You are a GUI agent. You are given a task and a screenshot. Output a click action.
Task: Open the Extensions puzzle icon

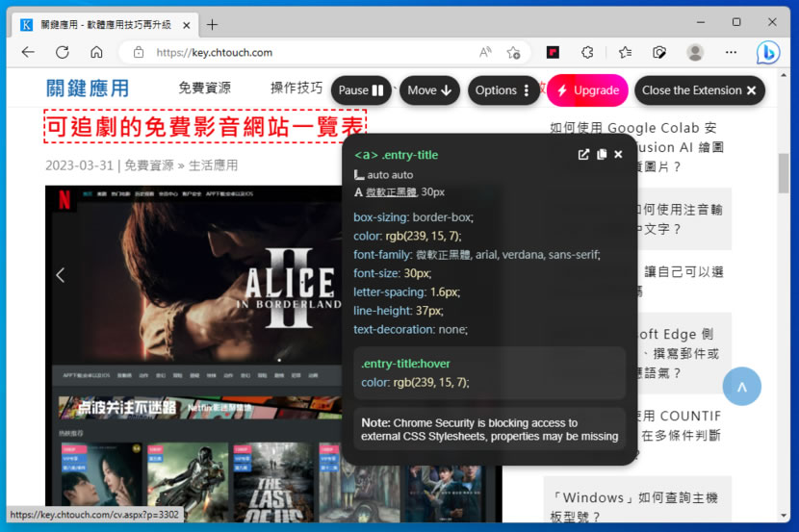click(587, 52)
